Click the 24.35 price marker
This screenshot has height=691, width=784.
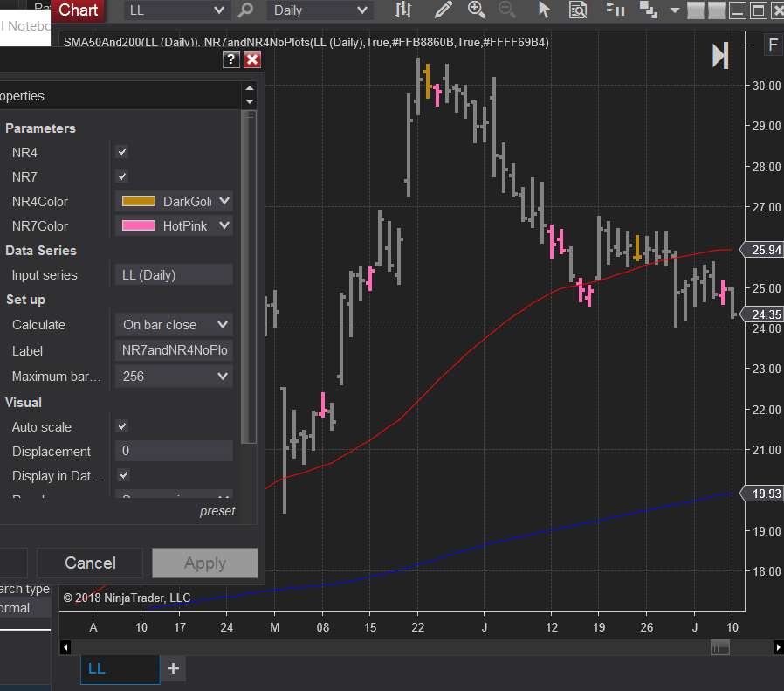762,314
